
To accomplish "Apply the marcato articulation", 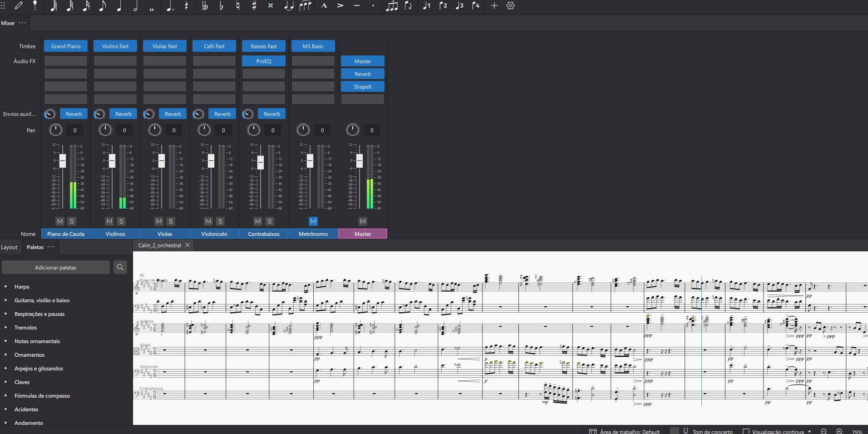I will pos(324,6).
